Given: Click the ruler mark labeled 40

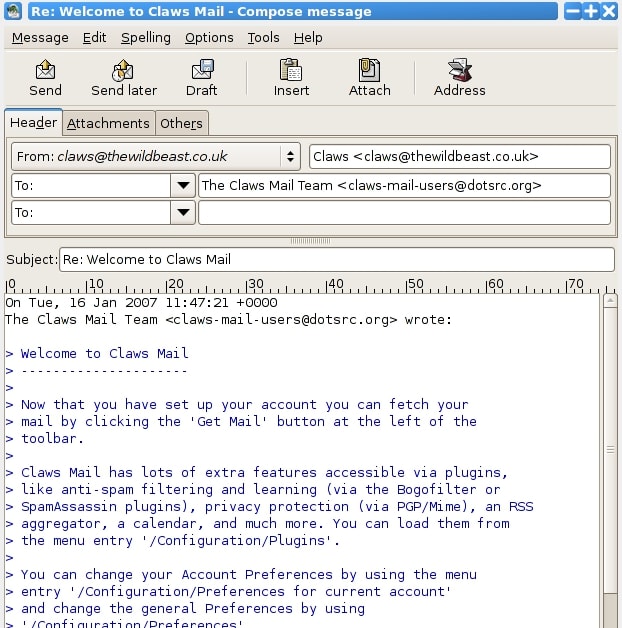Looking at the screenshot, I should 334,284.
